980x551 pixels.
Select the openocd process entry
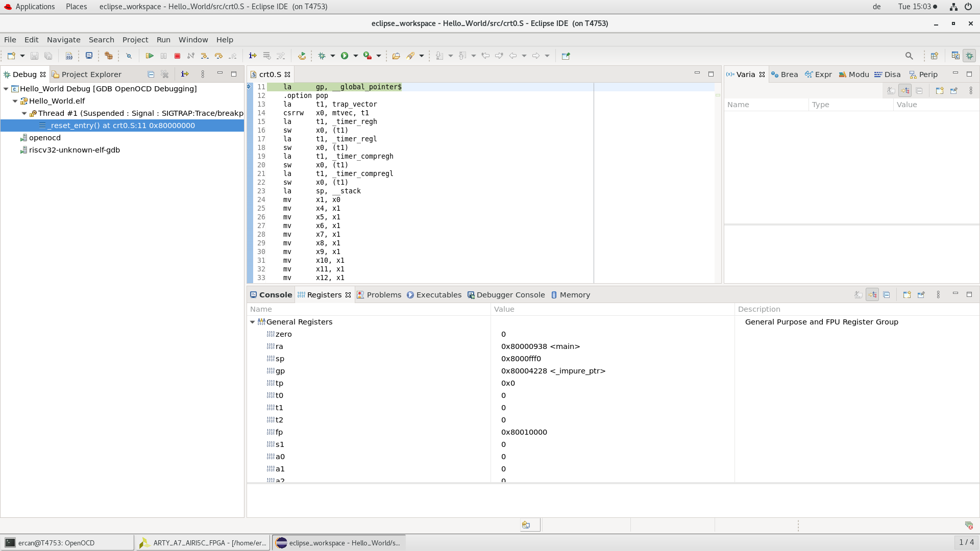[45, 138]
